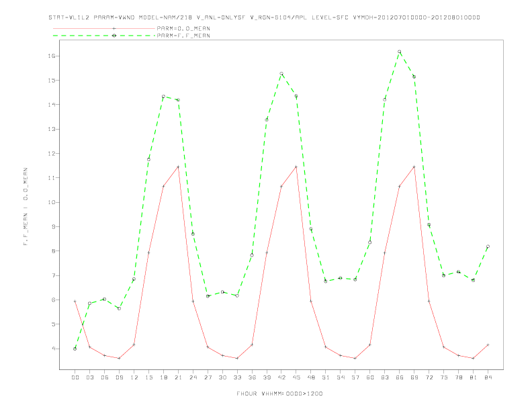Click y-axis tick label 14
532x411 pixels.
tap(52, 105)
